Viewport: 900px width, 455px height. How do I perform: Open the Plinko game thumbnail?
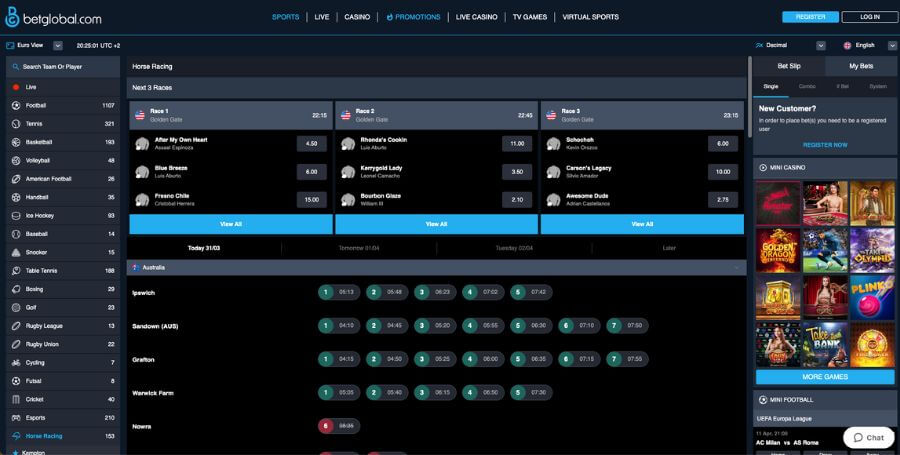[x=872, y=297]
